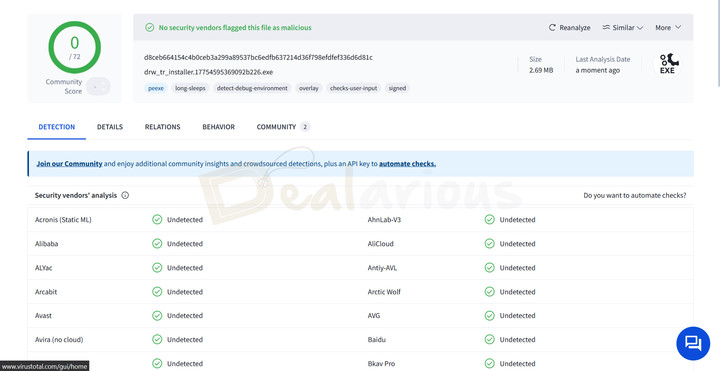
Task: Click the ALYac undetected check icon
Action: pos(157,267)
